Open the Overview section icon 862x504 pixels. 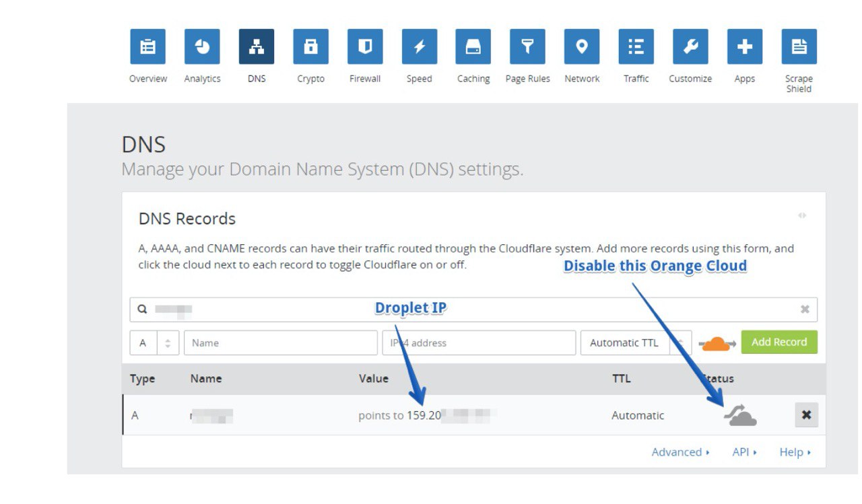click(x=147, y=46)
